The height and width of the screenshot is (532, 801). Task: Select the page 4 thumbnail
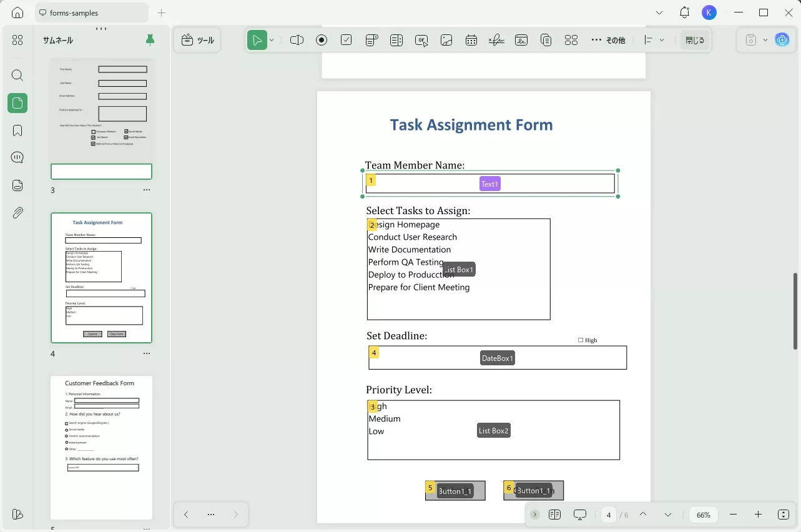click(x=101, y=278)
